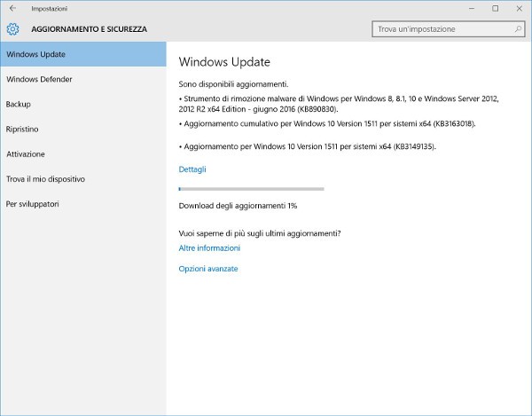This screenshot has height=416, width=532.
Task: Focus the Trova un'impostazione search field
Action: [x=448, y=29]
